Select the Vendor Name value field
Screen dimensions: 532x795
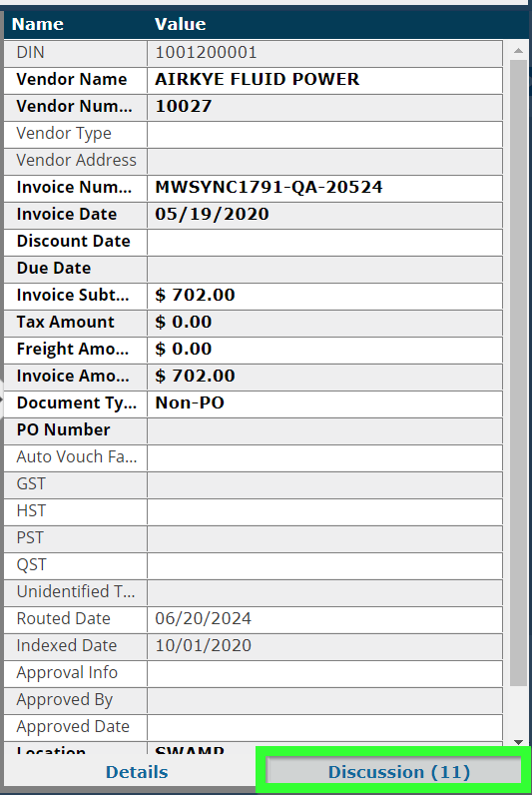[324, 80]
